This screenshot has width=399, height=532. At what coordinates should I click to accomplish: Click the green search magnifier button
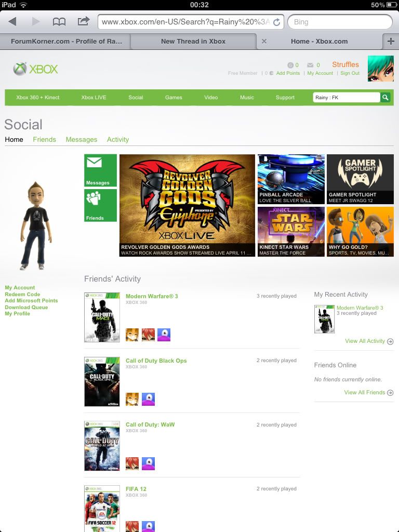385,97
